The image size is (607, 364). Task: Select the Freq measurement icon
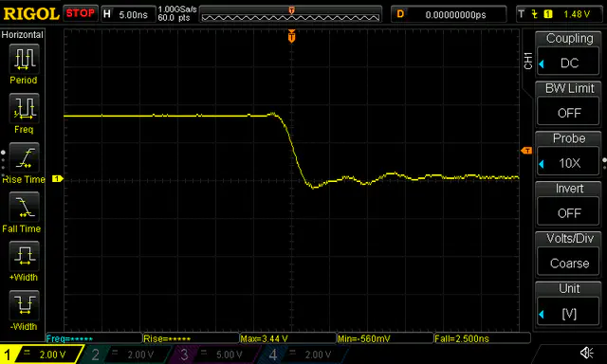point(24,108)
